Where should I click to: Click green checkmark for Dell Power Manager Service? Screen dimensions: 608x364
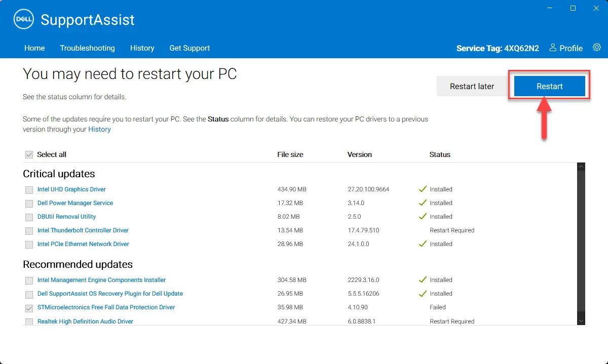(423, 203)
